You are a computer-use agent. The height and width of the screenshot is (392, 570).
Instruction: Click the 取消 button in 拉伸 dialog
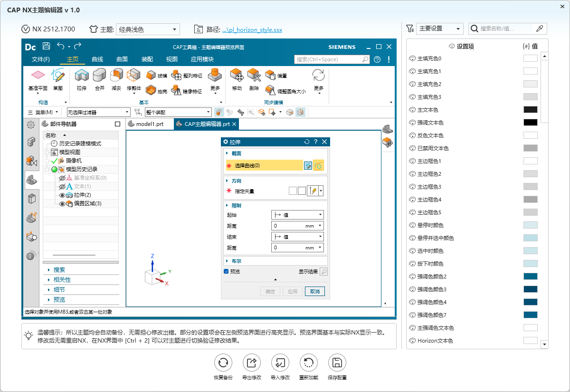coord(315,291)
